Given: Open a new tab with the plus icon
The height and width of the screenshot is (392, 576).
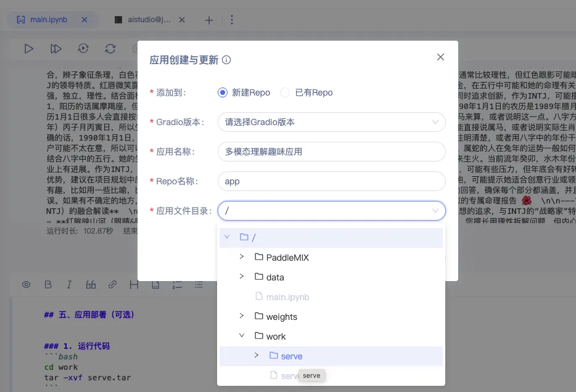Looking at the screenshot, I should click(209, 20).
